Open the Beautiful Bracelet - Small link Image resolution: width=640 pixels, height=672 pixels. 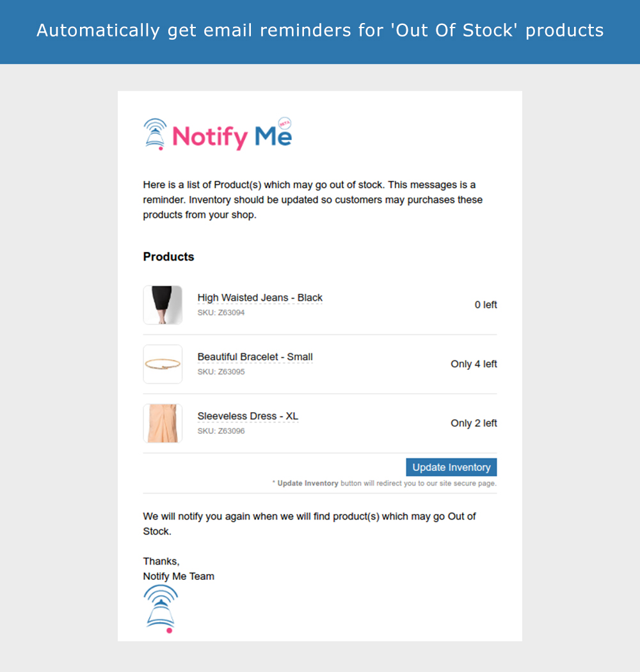coord(255,356)
